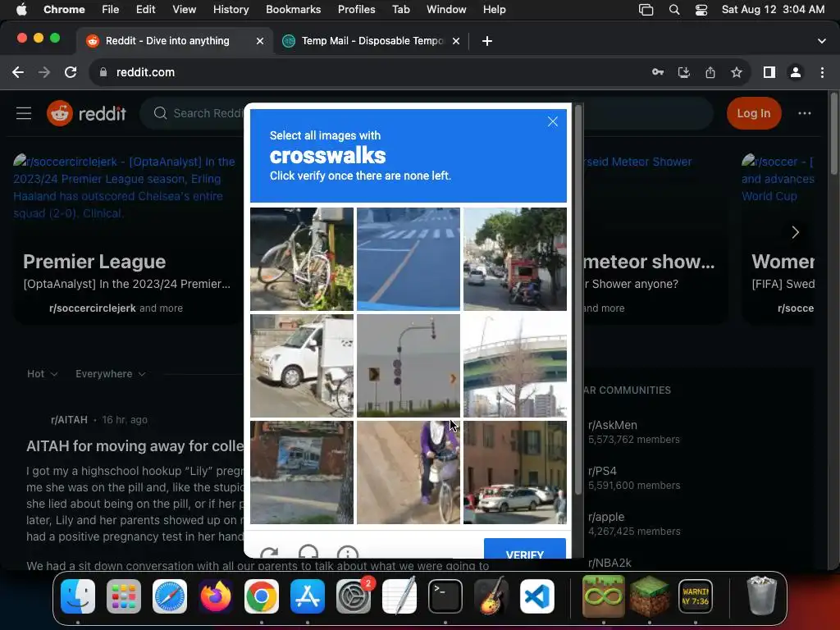Viewport: 840px width, 630px height.
Task: Expand the tab search dropdown arrow
Action: point(821,41)
